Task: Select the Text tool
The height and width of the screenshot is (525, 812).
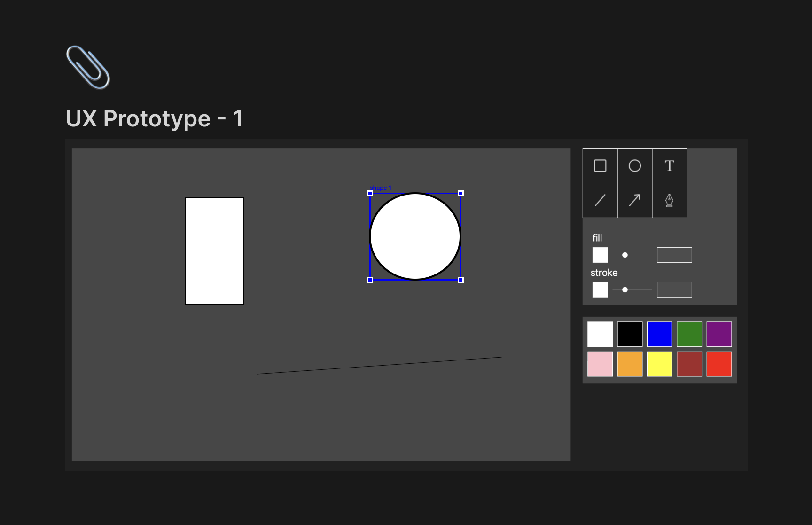Action: pyautogui.click(x=670, y=166)
